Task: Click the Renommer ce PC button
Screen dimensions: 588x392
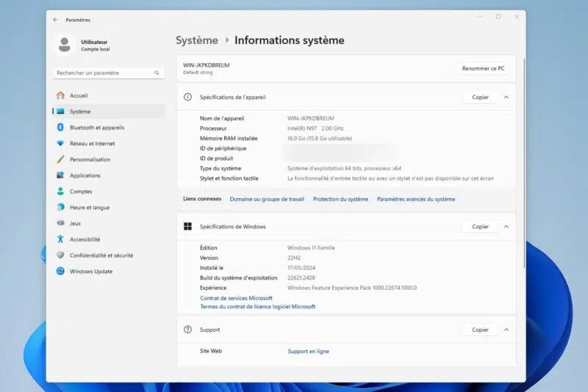Action: [x=483, y=68]
